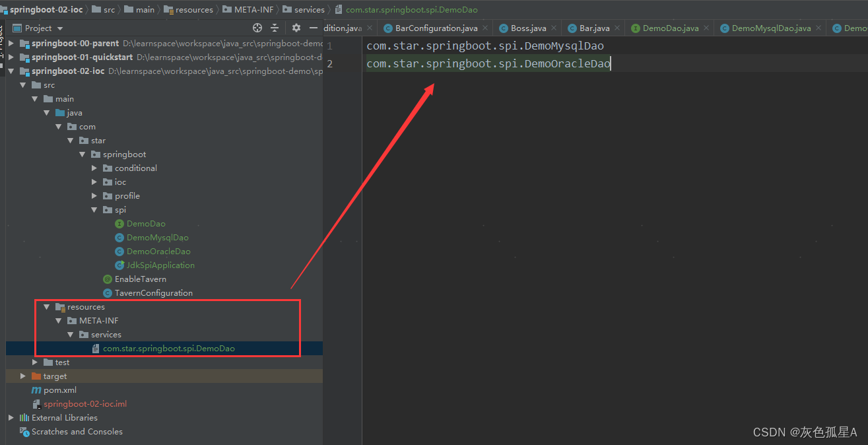Click the services file icon in tree
The width and height of the screenshot is (868, 445).
coord(96,349)
